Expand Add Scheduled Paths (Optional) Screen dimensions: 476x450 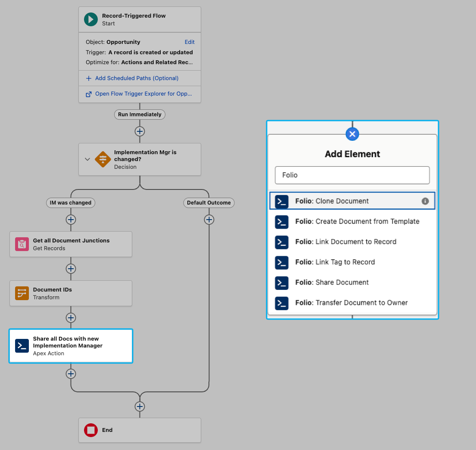click(x=131, y=78)
